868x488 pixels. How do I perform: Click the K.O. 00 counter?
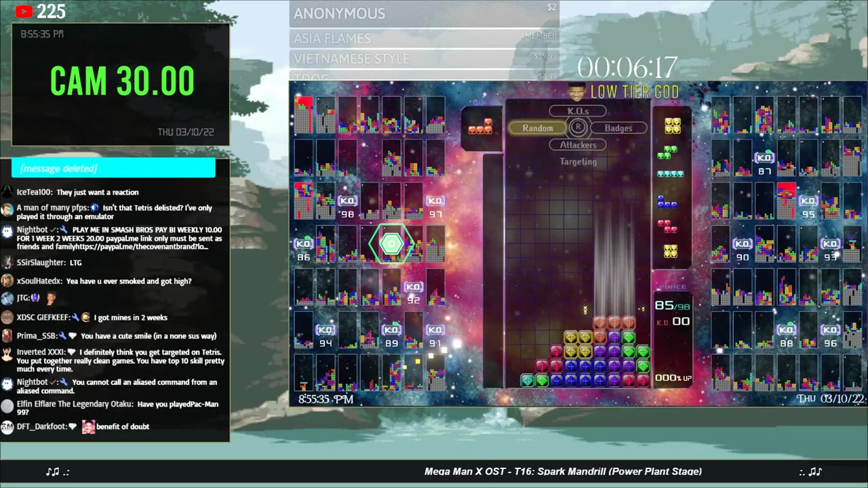673,322
